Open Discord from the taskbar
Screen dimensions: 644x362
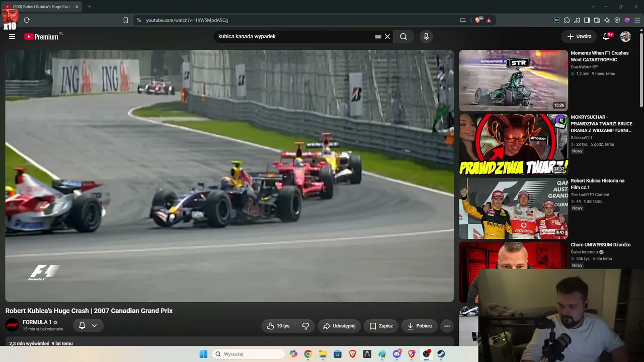coord(397,354)
